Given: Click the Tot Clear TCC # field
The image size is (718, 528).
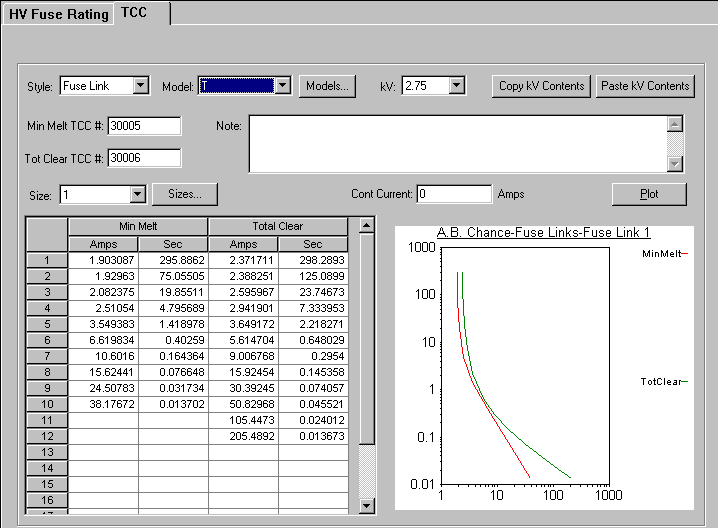Looking at the screenshot, I should point(144,157).
